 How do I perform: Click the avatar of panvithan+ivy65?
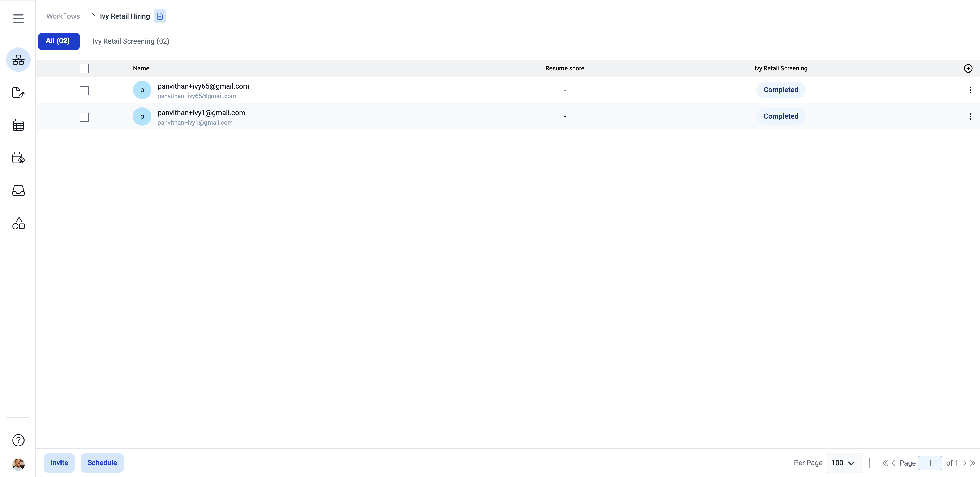tap(142, 90)
